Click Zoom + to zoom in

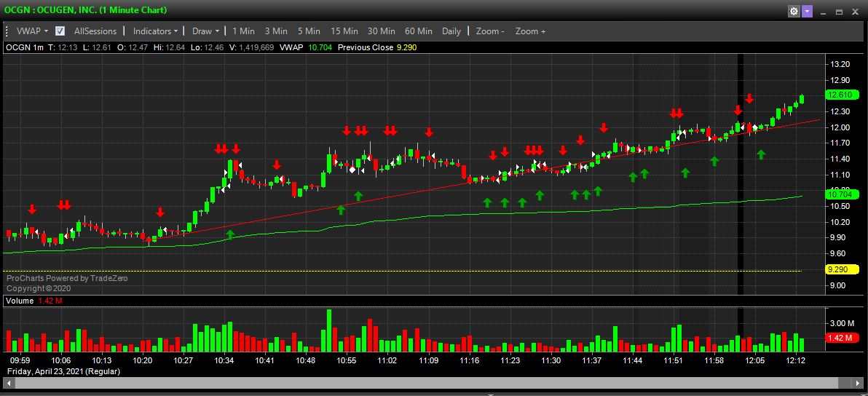[530, 31]
